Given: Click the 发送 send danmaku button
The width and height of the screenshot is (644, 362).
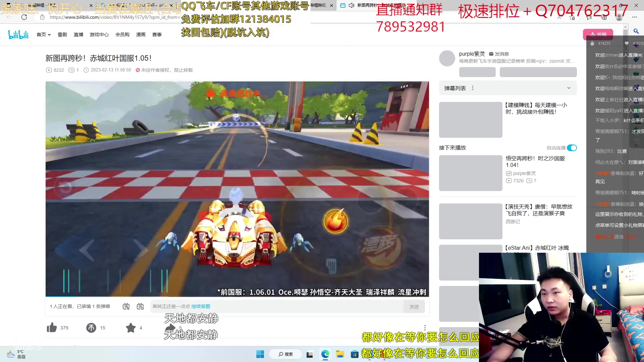Looking at the screenshot, I should (414, 306).
